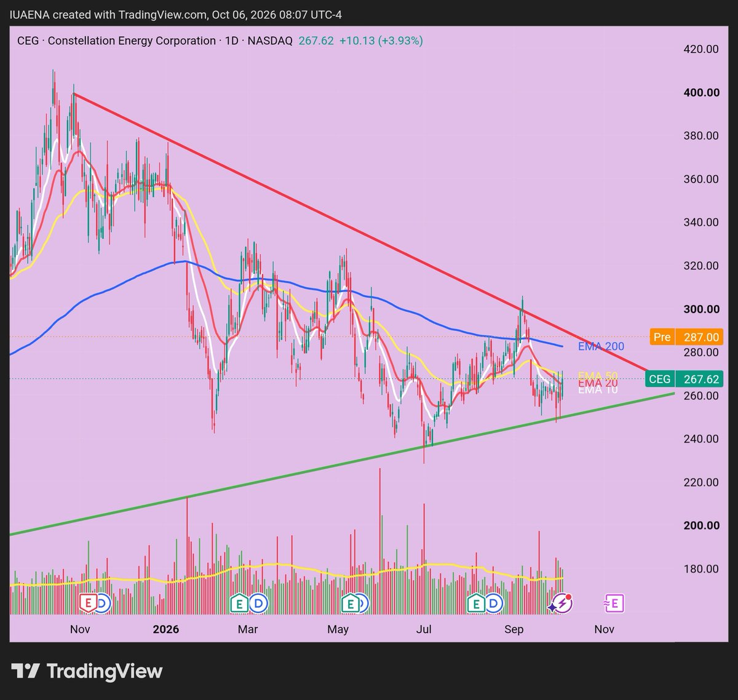Click the 200.00 price axis label
This screenshot has height=700, width=738.
coord(703,525)
